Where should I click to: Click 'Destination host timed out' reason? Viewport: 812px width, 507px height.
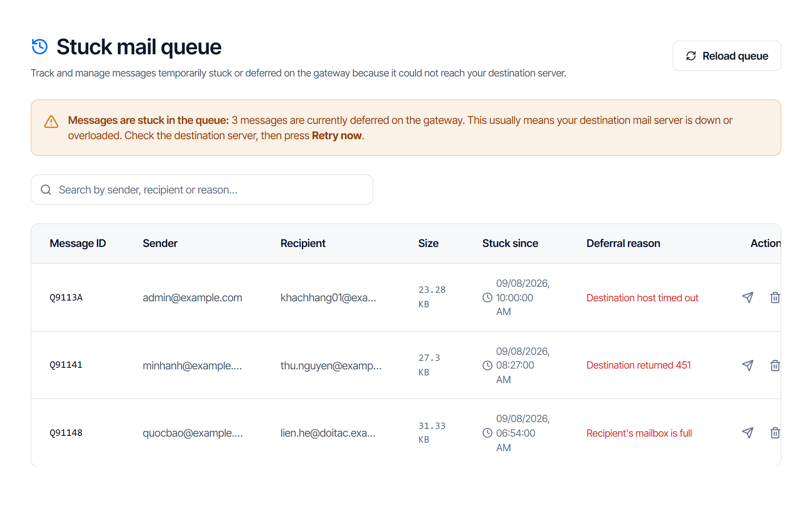642,297
